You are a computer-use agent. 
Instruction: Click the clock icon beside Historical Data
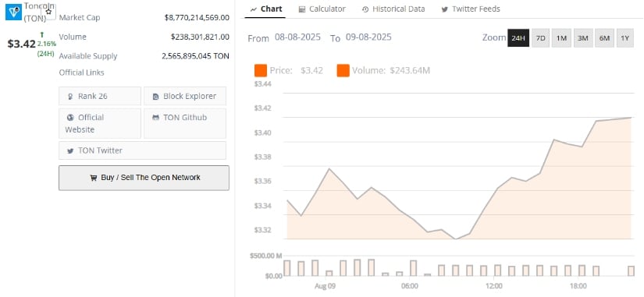tap(365, 9)
